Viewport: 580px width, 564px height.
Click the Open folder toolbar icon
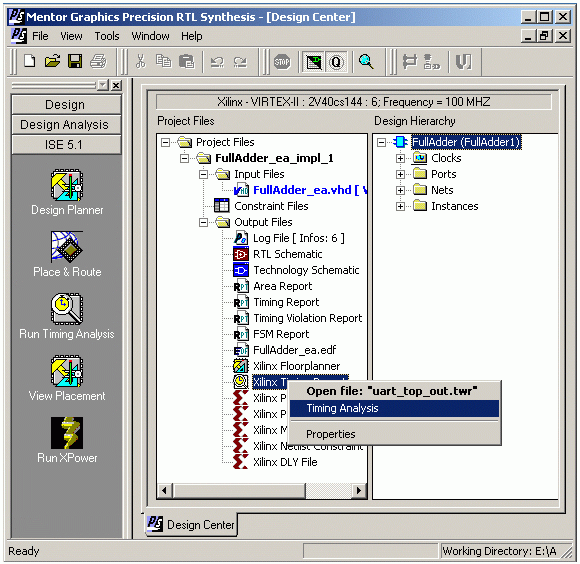tap(52, 61)
